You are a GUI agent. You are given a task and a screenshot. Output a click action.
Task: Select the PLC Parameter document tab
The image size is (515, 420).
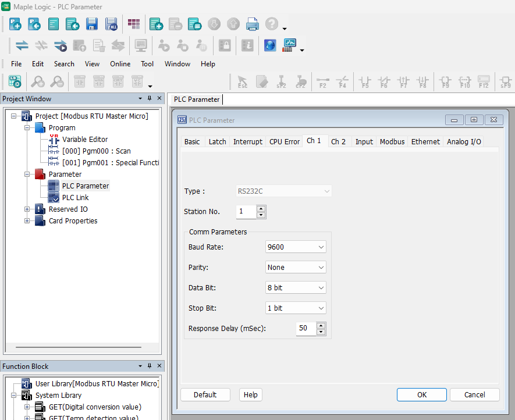click(197, 99)
